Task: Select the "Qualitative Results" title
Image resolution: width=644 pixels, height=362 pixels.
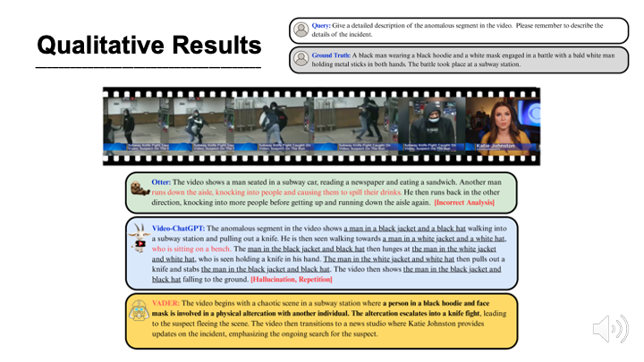Action: [x=149, y=45]
